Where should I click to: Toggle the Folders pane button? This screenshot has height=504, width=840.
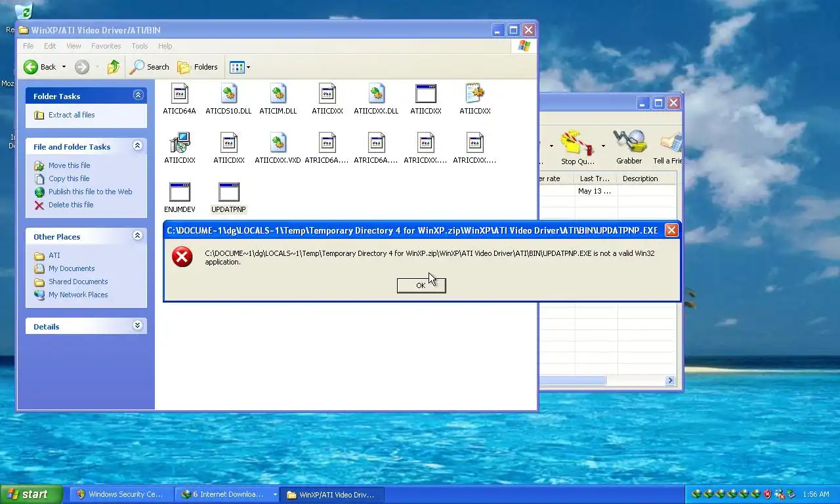tap(198, 66)
